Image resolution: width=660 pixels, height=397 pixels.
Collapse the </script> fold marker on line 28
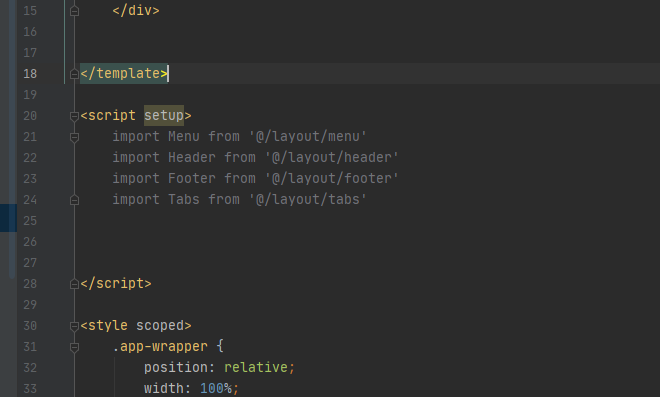(x=75, y=285)
